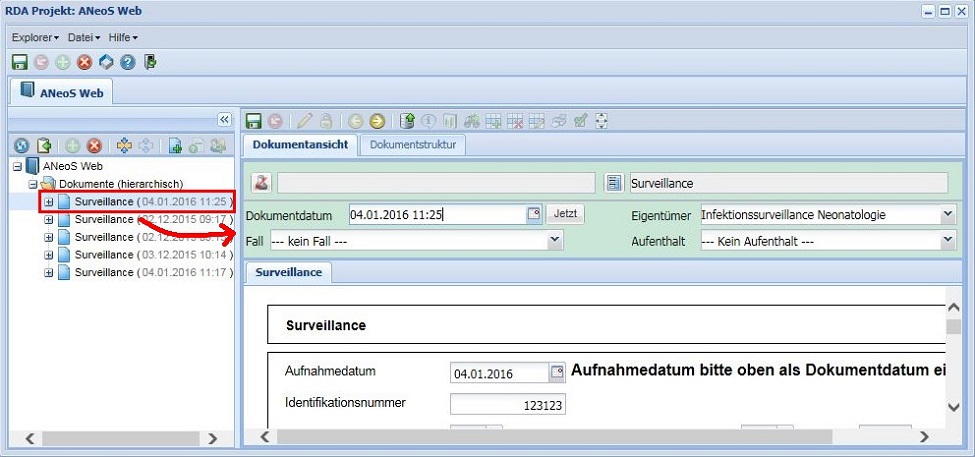Screen dimensions: 975x457
Task: Click the globe refresh icon in the explorer toolbar
Action: coord(19,146)
